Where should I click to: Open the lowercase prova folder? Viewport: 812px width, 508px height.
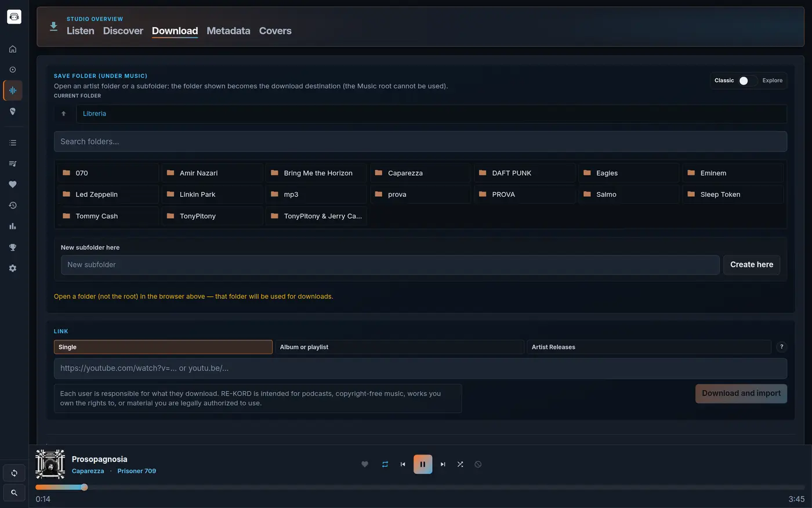420,194
